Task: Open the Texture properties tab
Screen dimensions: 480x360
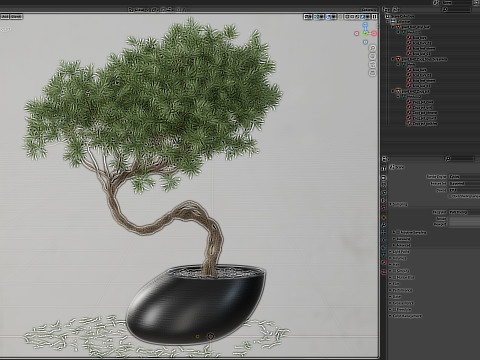Action: 384,272
